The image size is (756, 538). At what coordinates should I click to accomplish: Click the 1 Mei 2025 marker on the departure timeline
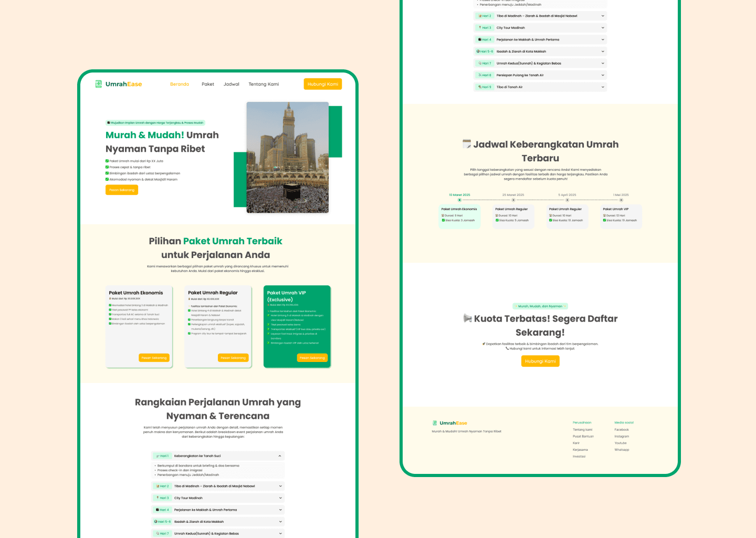click(x=621, y=200)
